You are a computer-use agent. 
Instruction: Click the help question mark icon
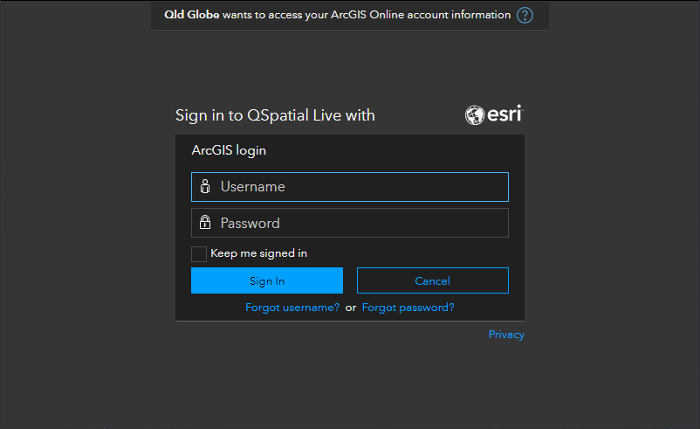525,15
